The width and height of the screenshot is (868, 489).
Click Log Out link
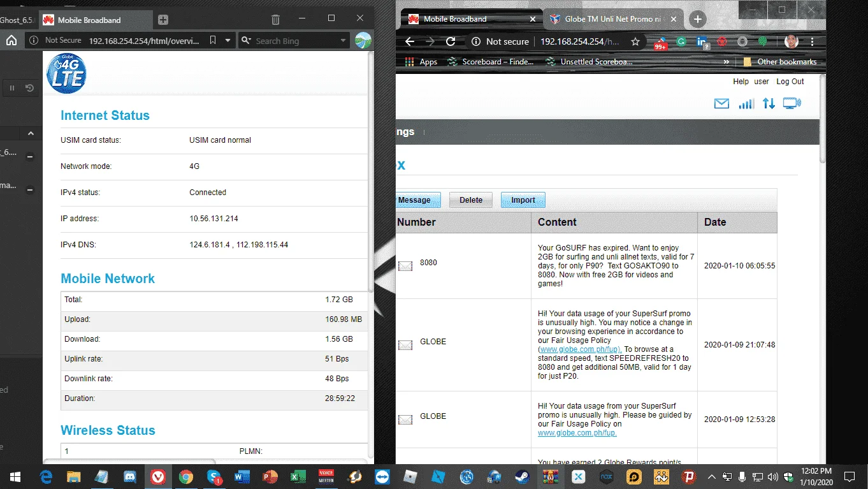coord(790,82)
